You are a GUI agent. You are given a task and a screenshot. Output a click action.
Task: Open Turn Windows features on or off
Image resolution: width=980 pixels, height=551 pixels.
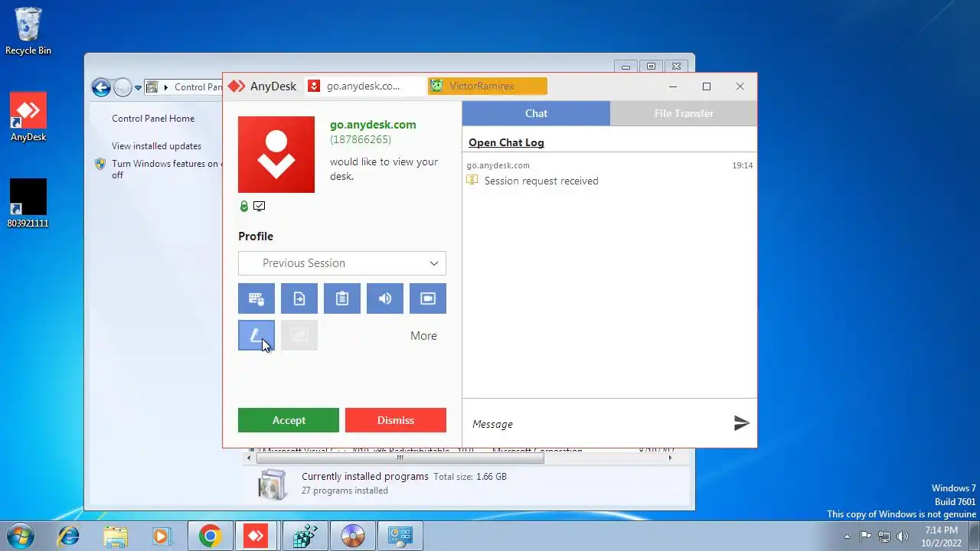coord(165,169)
